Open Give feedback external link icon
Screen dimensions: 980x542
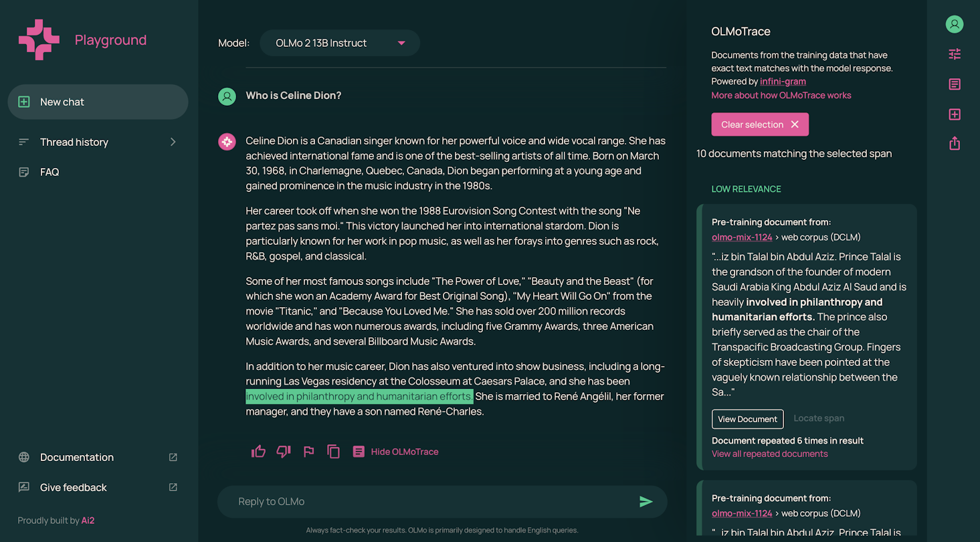point(173,487)
